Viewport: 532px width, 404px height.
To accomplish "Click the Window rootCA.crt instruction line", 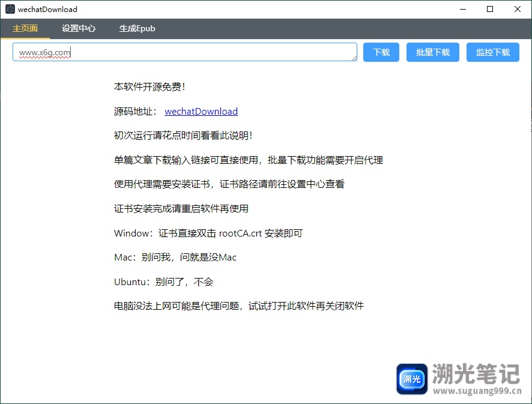I will (208, 233).
